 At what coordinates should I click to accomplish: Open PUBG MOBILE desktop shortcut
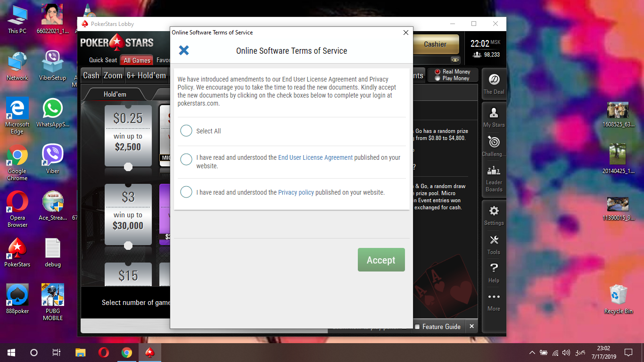(53, 303)
